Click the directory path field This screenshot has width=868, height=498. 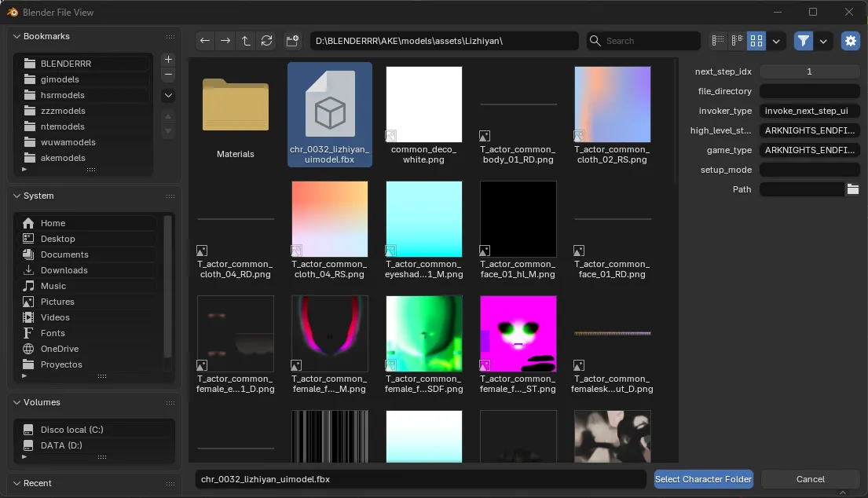pyautogui.click(x=444, y=41)
